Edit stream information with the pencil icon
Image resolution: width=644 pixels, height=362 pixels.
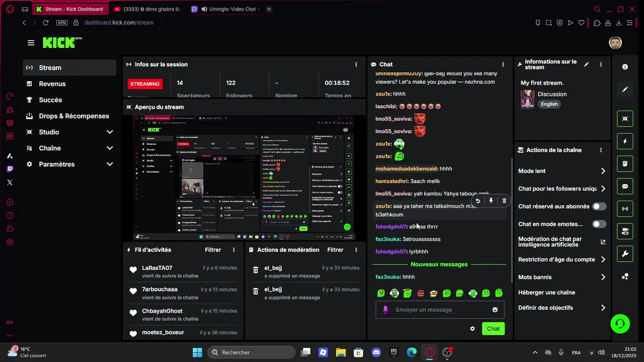click(586, 64)
